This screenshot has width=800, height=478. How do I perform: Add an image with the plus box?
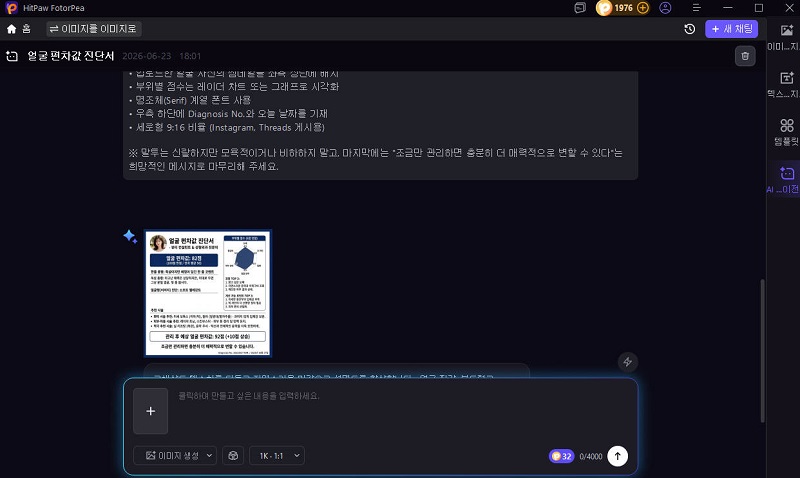coord(151,411)
